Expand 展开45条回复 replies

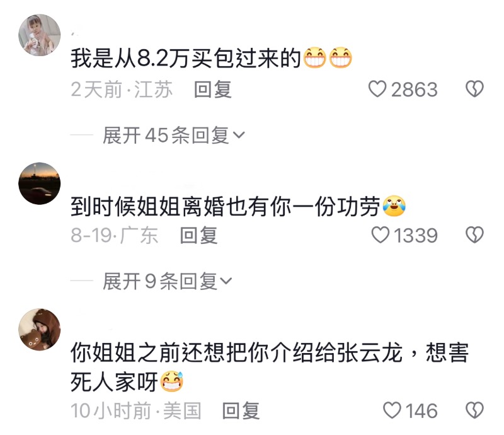[x=174, y=135]
